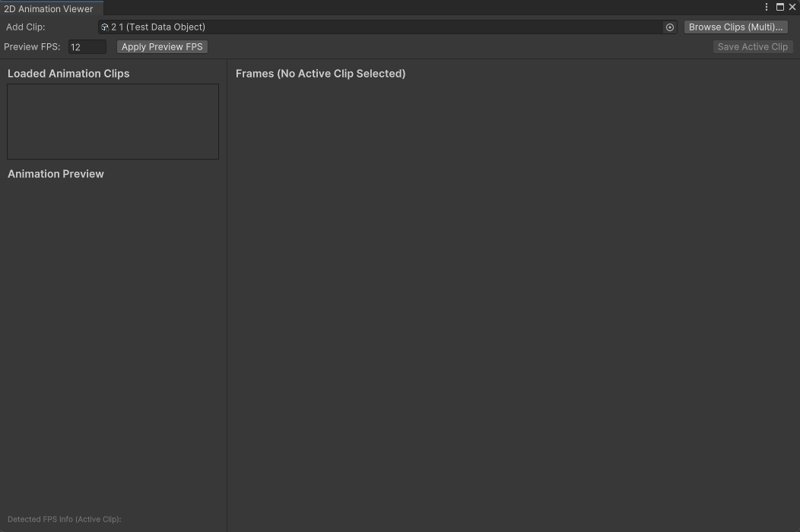Open the object picker for Add Clip
Image resolution: width=800 pixels, height=532 pixels.
coord(669,27)
